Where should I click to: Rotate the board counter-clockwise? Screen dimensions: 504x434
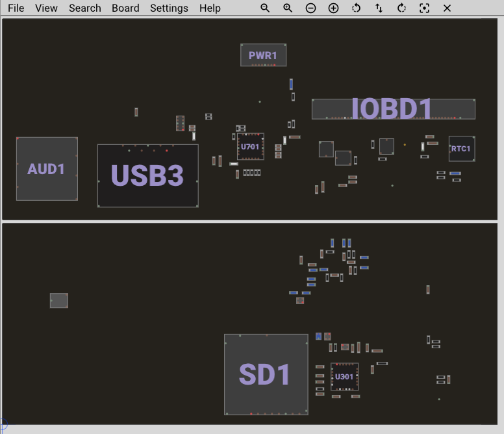pos(356,8)
